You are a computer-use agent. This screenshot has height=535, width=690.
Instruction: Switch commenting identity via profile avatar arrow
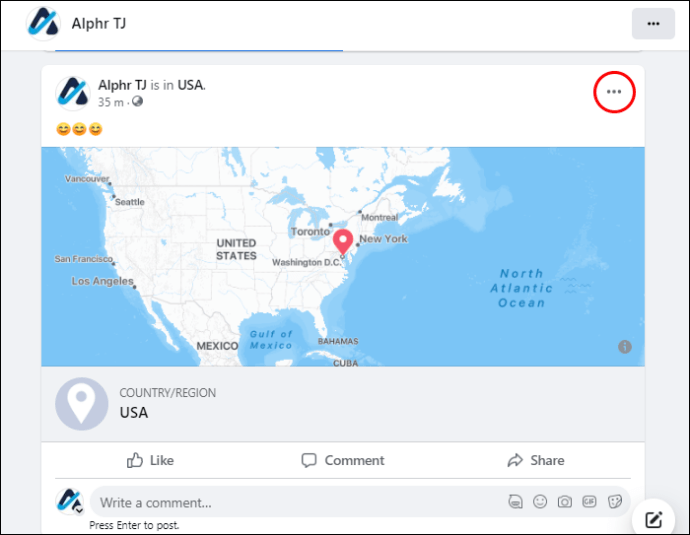pos(79,510)
